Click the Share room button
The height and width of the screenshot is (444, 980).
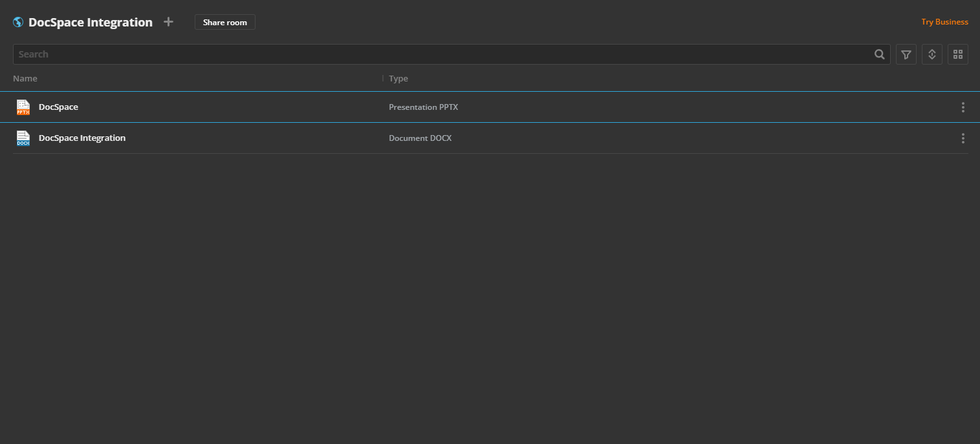(x=225, y=22)
